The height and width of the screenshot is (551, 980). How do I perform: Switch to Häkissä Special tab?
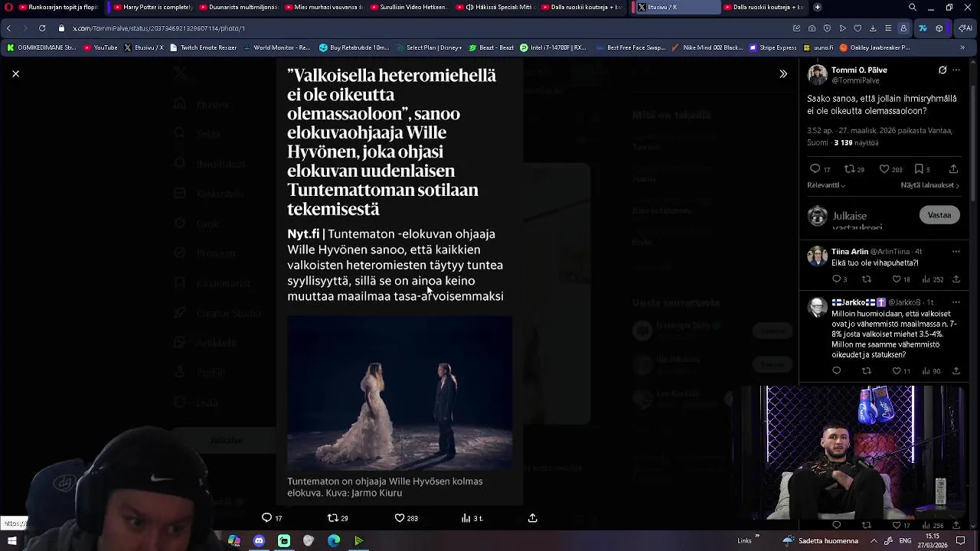(495, 7)
